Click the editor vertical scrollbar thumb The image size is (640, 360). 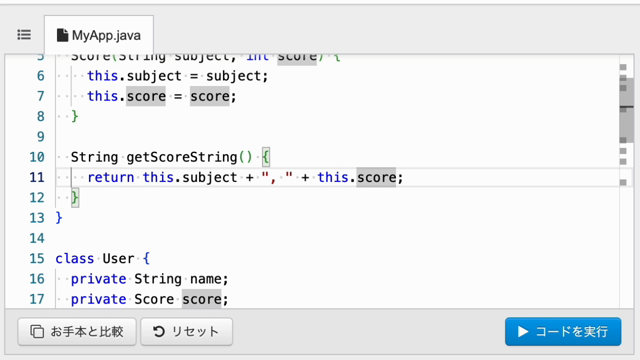point(626,109)
